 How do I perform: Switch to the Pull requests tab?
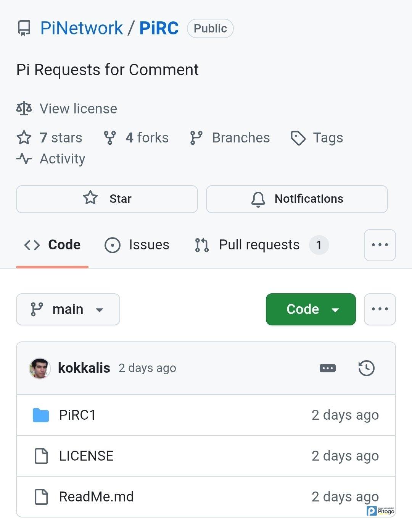(259, 245)
